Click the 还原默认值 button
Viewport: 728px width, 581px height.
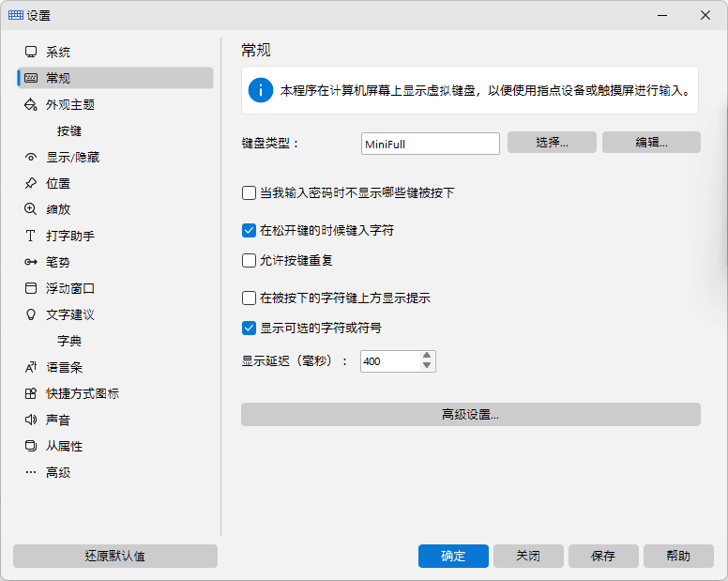pos(115,556)
